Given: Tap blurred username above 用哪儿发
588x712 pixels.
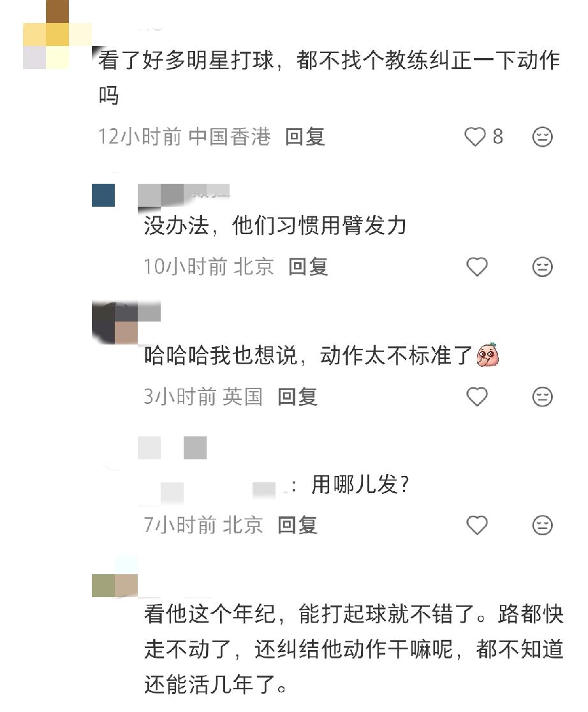Looking at the screenshot, I should (x=173, y=448).
